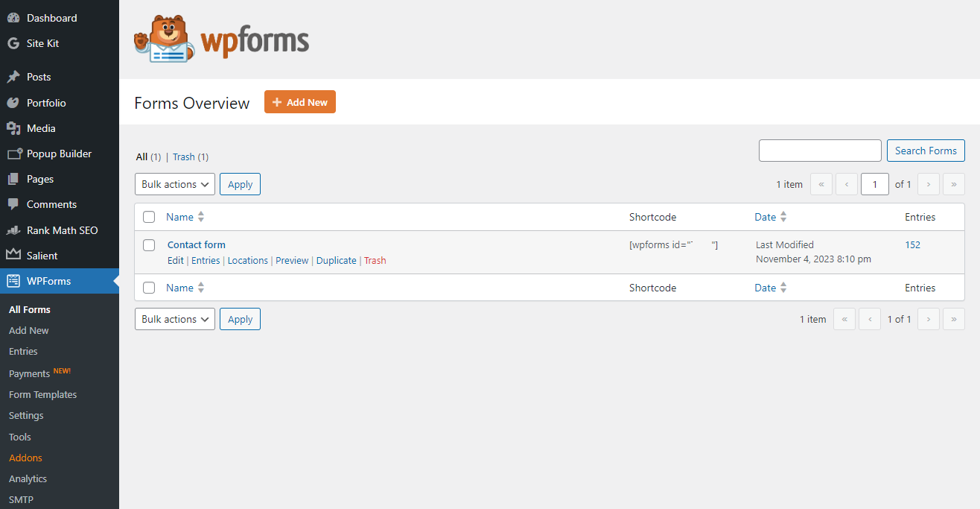Open Payments submenu item
The width and height of the screenshot is (980, 509).
click(x=30, y=373)
